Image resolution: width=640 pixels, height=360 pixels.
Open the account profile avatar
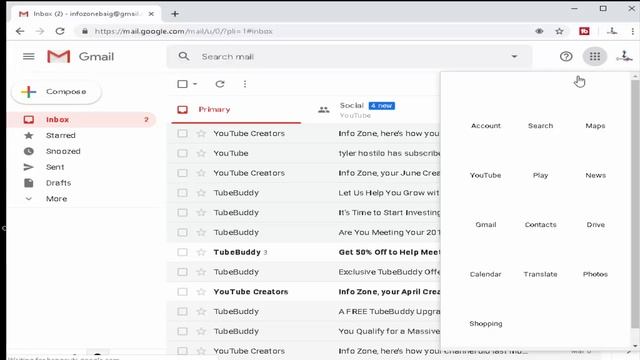click(624, 56)
